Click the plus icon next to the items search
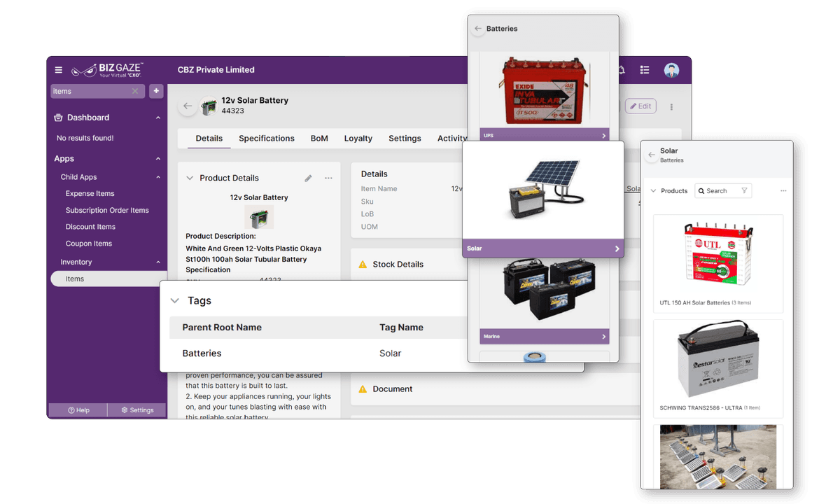 pyautogui.click(x=155, y=91)
